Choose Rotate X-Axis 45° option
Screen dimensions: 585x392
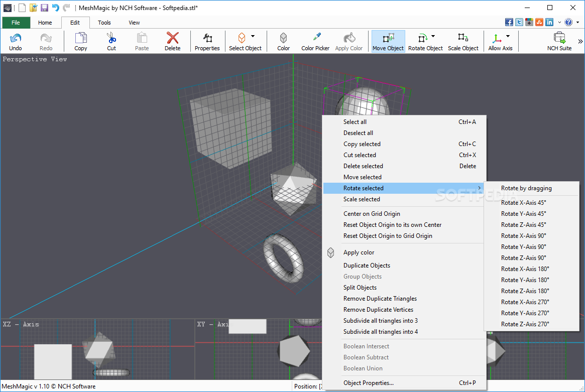[532, 203]
